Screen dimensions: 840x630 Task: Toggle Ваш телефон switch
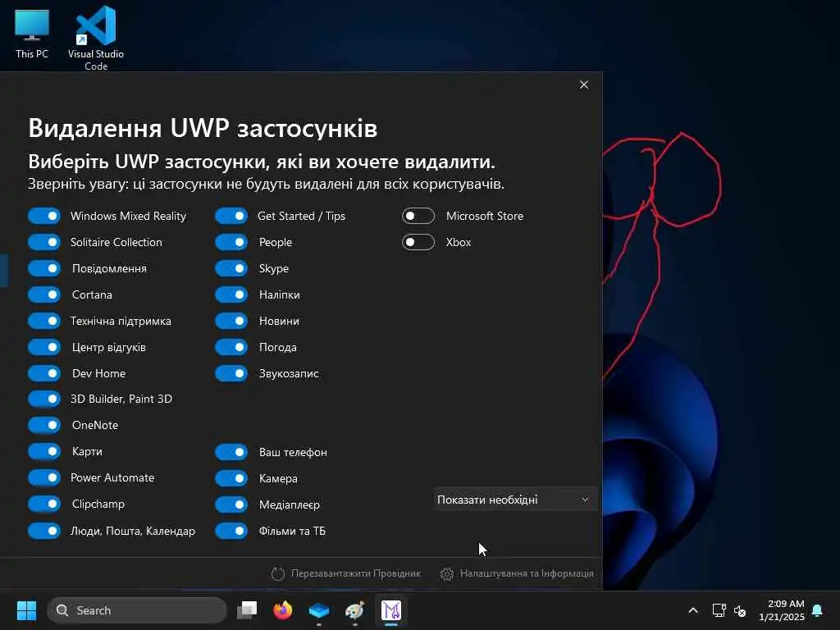[231, 452]
